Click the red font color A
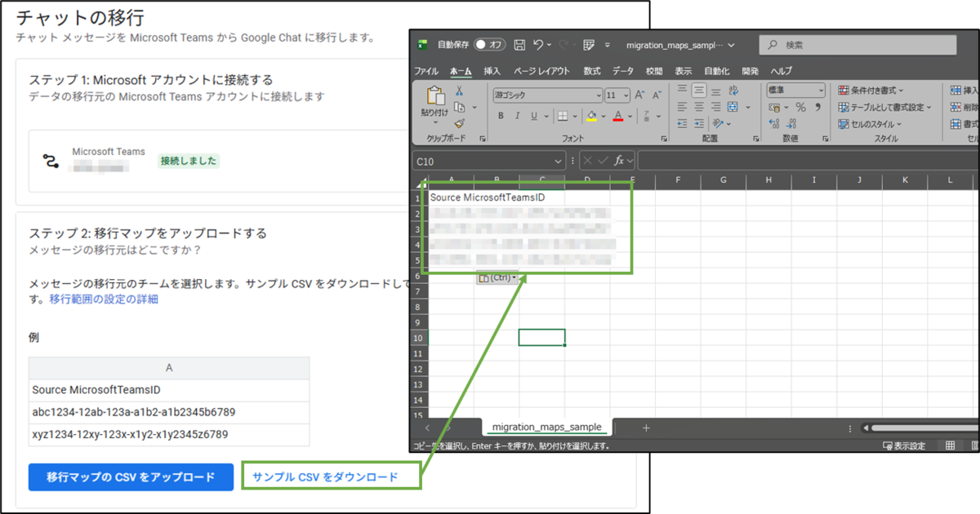980x514 pixels. (618, 116)
